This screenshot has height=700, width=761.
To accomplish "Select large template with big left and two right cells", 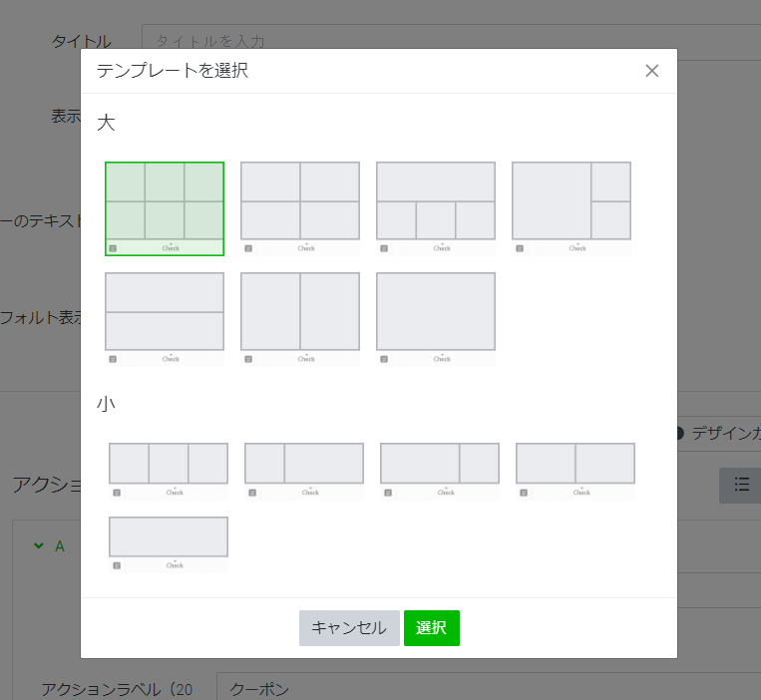I will pos(571,208).
